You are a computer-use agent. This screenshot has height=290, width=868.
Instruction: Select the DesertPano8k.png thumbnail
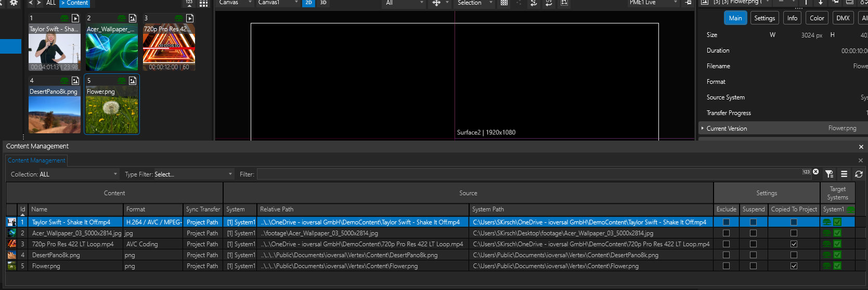[x=55, y=109]
